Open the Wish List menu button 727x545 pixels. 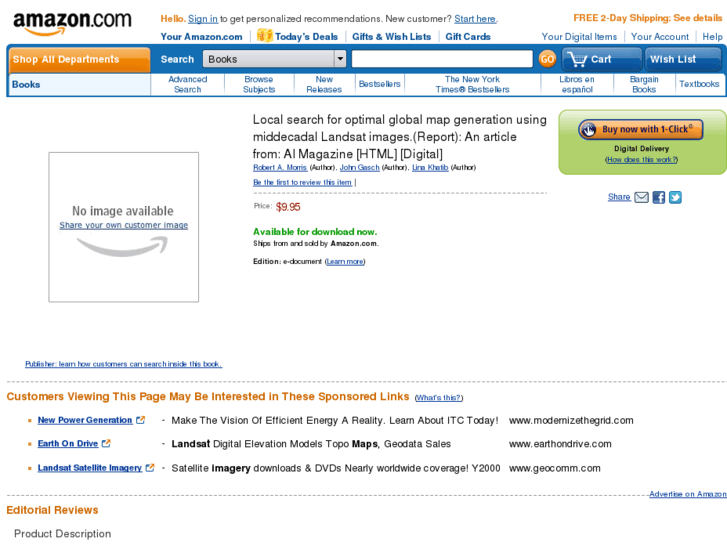point(682,59)
